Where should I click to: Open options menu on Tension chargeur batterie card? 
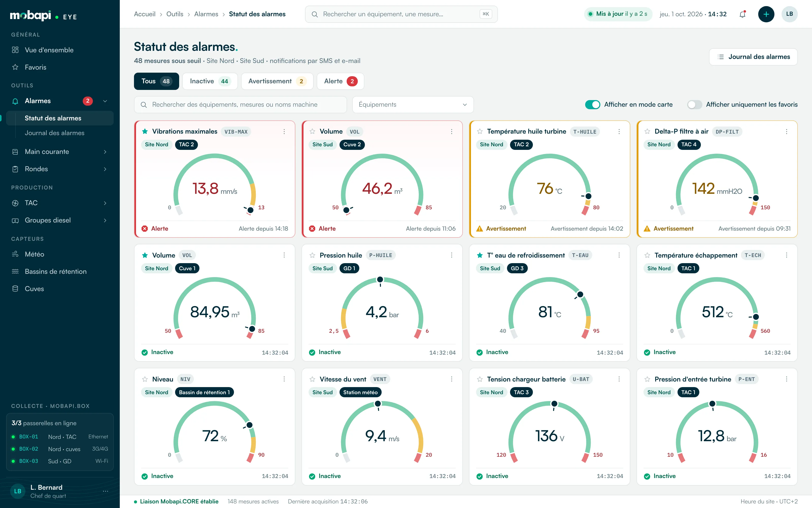pyautogui.click(x=619, y=379)
